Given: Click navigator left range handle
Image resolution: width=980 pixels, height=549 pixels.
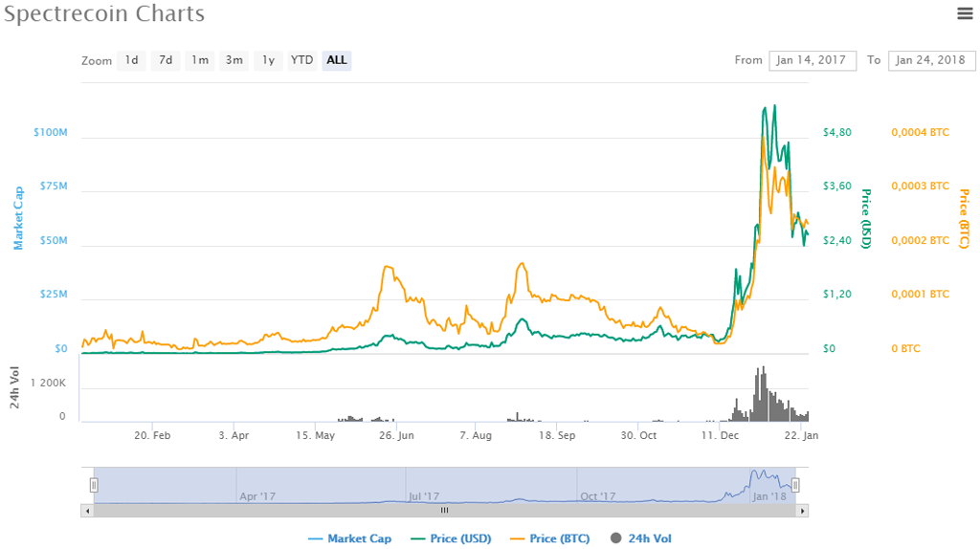Looking at the screenshot, I should pyautogui.click(x=94, y=485).
